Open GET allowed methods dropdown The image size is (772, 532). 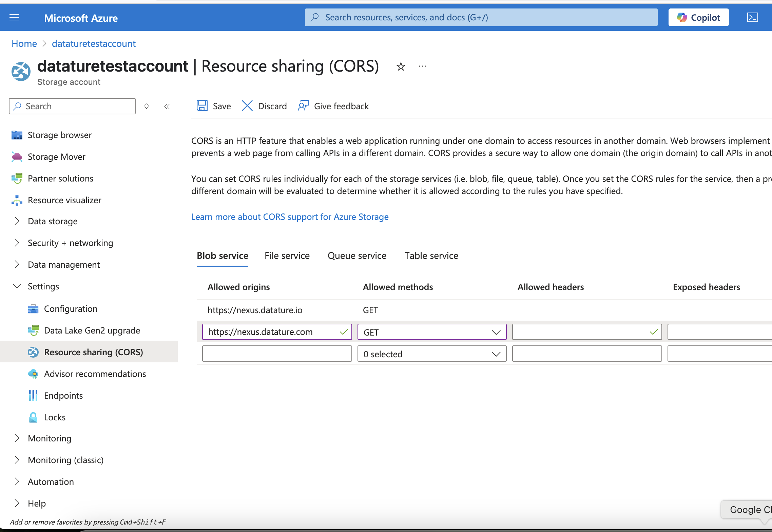[x=431, y=332]
